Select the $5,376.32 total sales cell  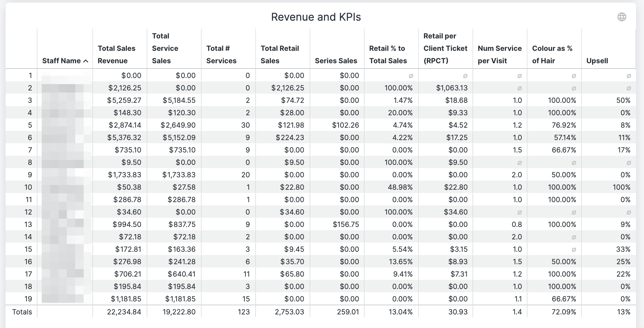click(x=124, y=137)
